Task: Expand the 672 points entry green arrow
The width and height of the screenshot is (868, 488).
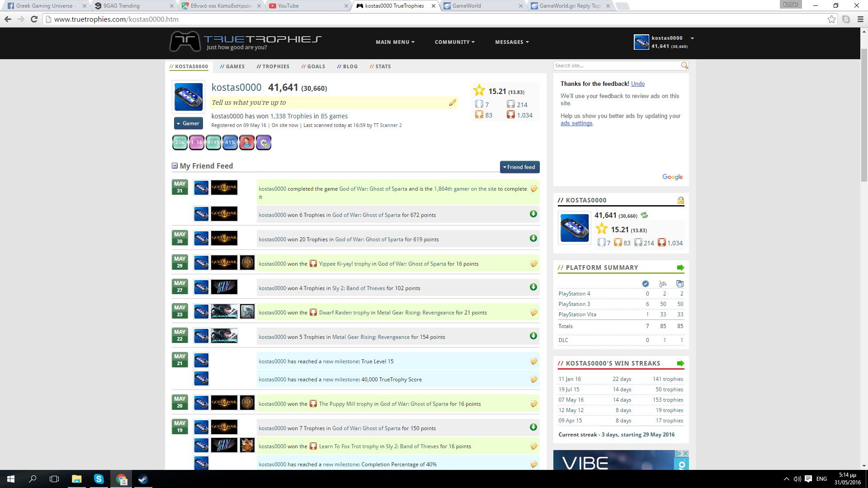Action: 533,214
